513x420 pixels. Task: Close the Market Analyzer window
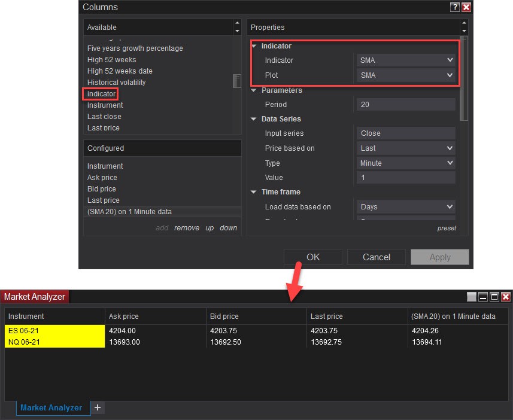click(506, 297)
